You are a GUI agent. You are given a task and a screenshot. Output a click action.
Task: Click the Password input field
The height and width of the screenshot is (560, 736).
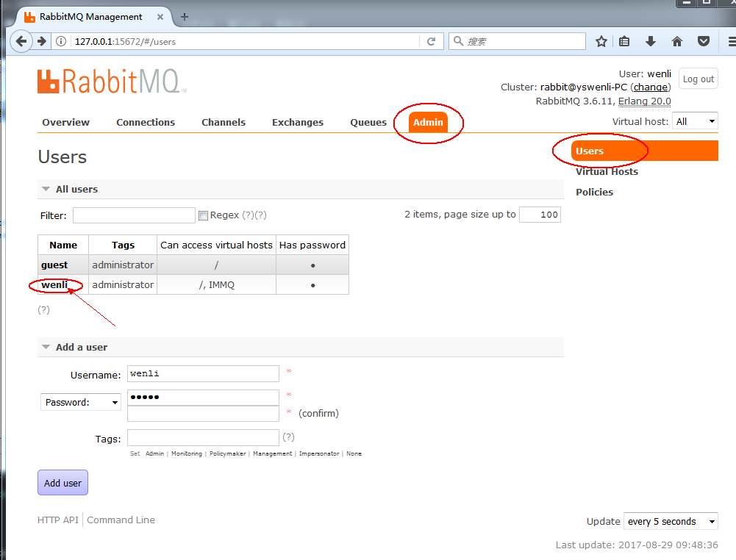click(x=203, y=398)
